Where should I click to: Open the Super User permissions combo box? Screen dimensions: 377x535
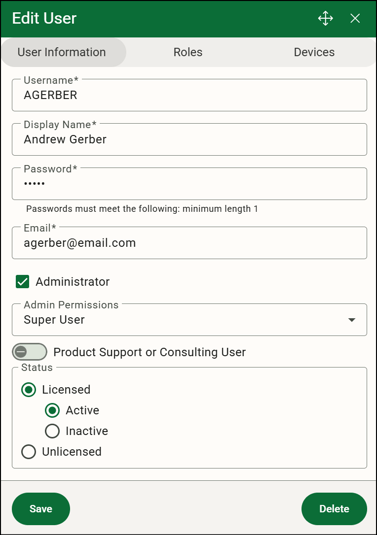coord(189,320)
